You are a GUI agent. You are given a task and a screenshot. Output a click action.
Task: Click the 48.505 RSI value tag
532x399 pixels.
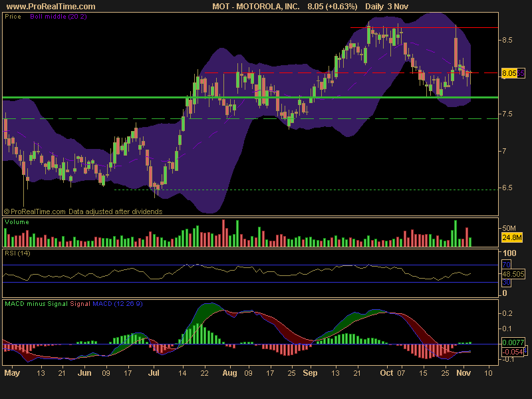click(x=513, y=274)
